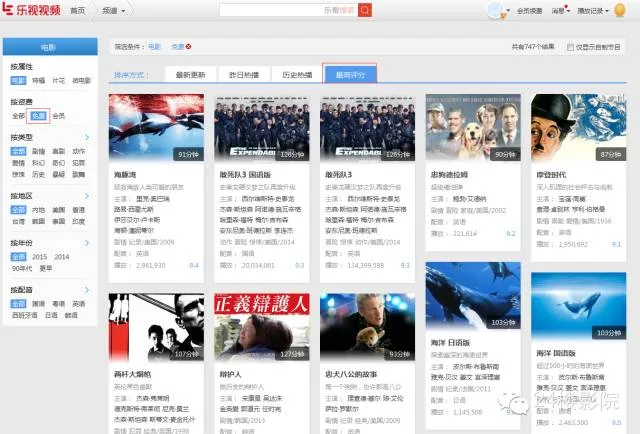This screenshot has height=434, width=640.
Task: Open the 播放记录 dropdown
Action: click(x=593, y=11)
